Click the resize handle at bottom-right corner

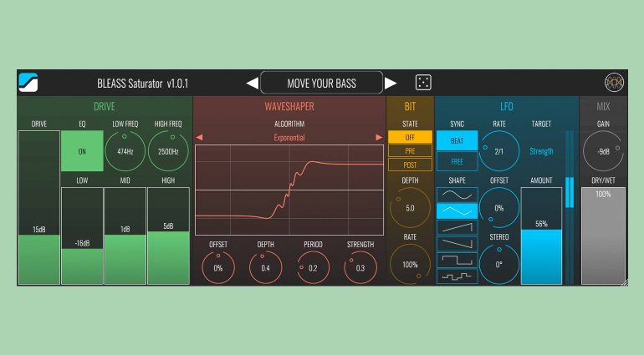click(x=625, y=282)
